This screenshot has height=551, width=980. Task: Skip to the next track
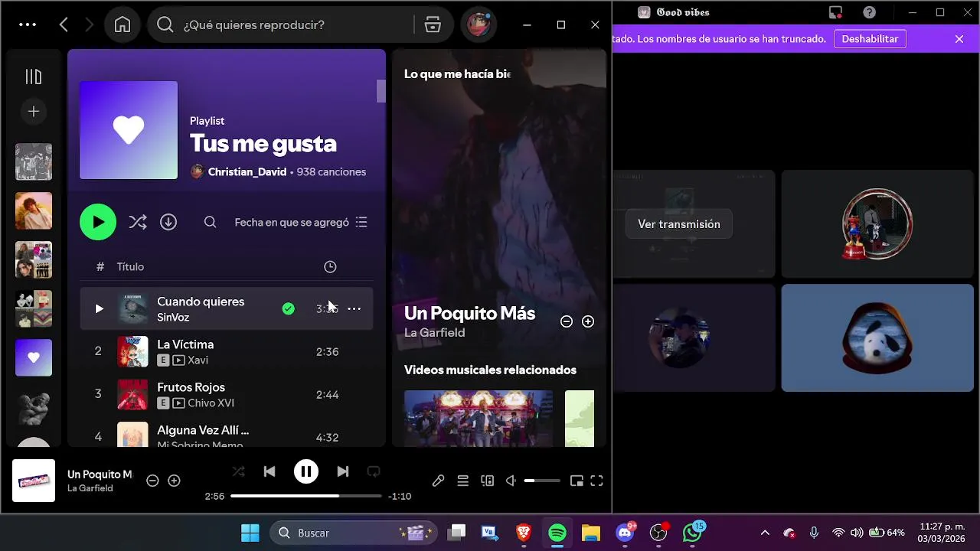coord(343,471)
